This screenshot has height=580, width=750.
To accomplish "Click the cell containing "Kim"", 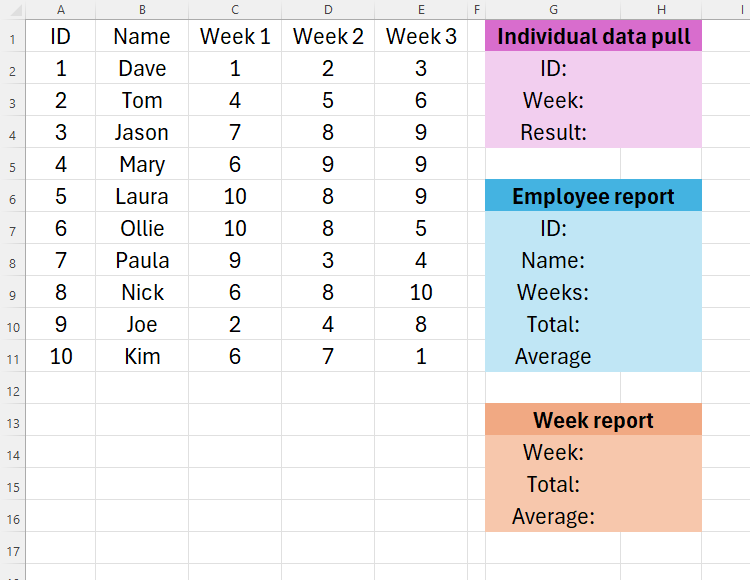I will [x=142, y=357].
